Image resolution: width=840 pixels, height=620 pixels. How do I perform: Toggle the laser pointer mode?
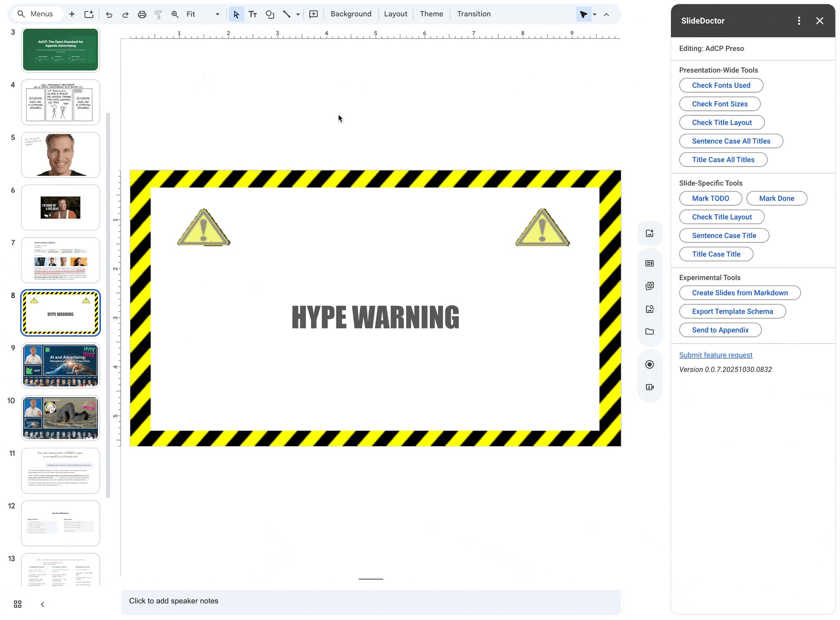(583, 14)
